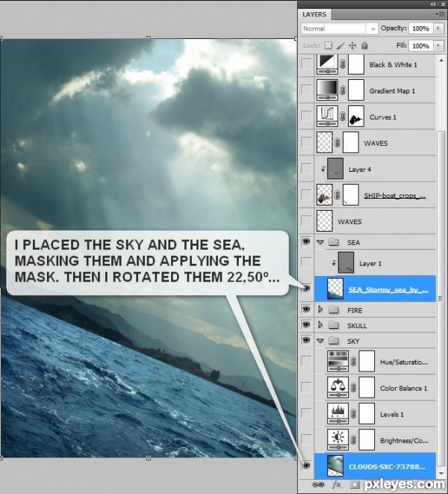Show the Black & White 1 layer
Screen dimensions: 448x494
306,64
